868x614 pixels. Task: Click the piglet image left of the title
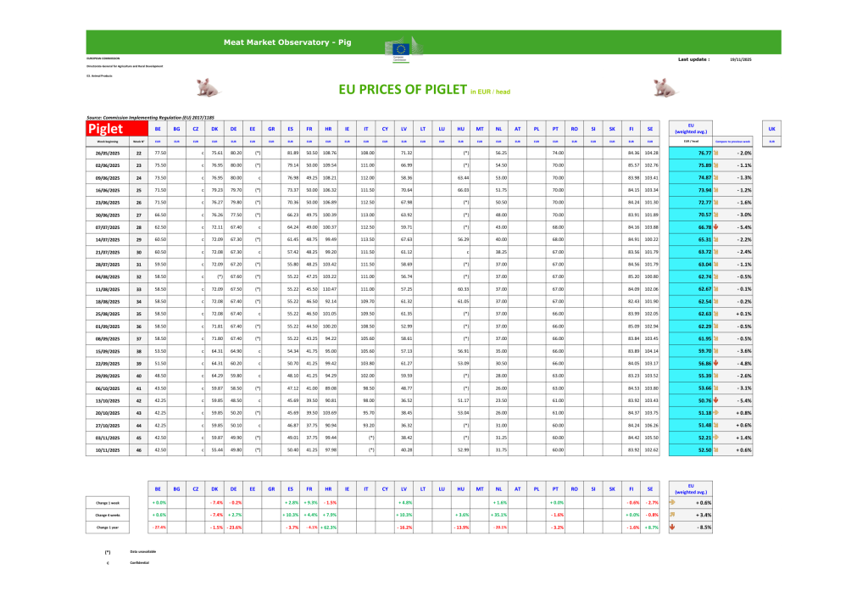(x=206, y=87)
